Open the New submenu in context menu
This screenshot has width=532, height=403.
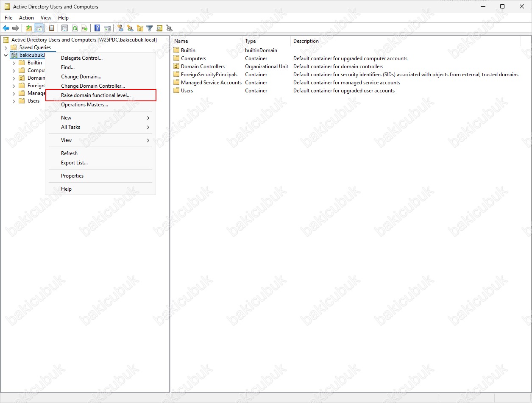[x=100, y=118]
